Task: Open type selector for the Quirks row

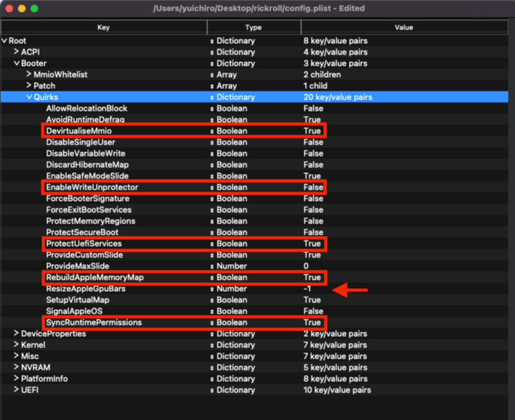Action: pyautogui.click(x=212, y=97)
